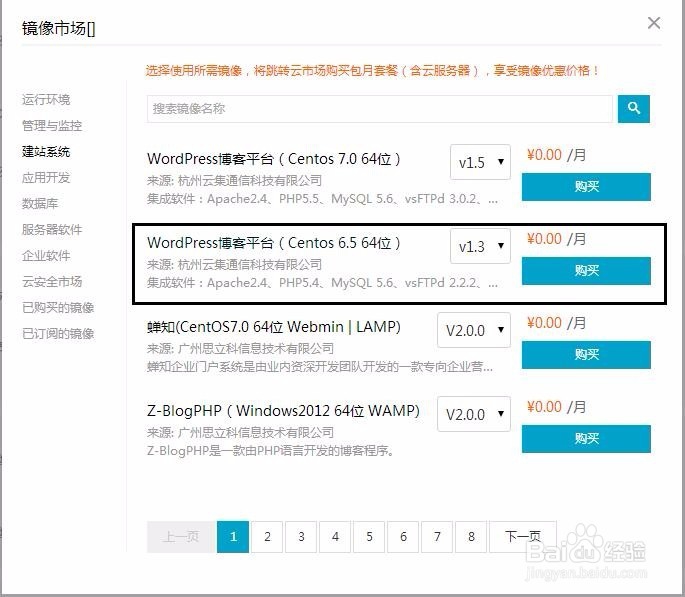
Task: Go to page 1
Action: point(233,537)
